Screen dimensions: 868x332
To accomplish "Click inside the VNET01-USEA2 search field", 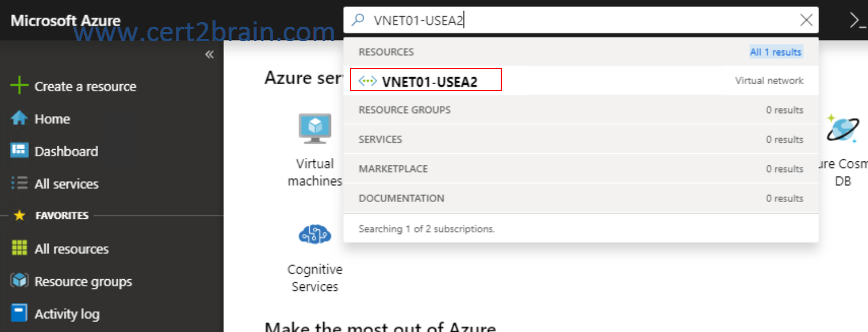I will coord(581,20).
